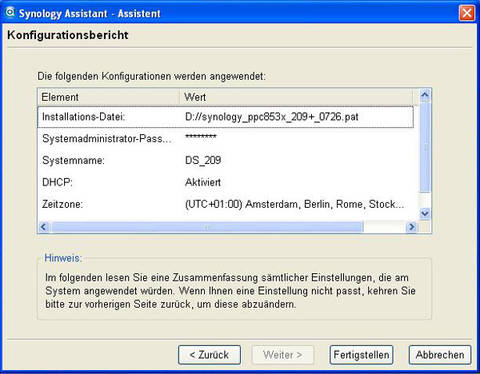Viewport: 480px width, 374px height.
Task: Click the DS_209 value
Action: [203, 160]
